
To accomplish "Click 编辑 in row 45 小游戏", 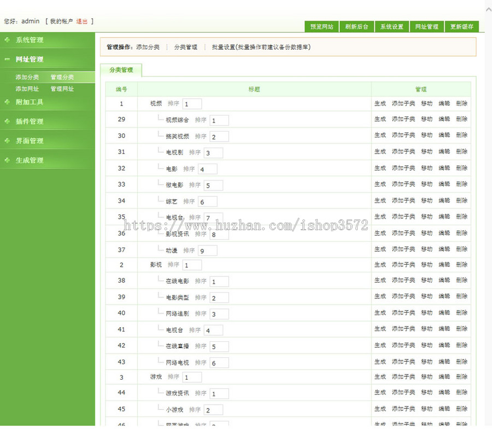I will point(444,409).
